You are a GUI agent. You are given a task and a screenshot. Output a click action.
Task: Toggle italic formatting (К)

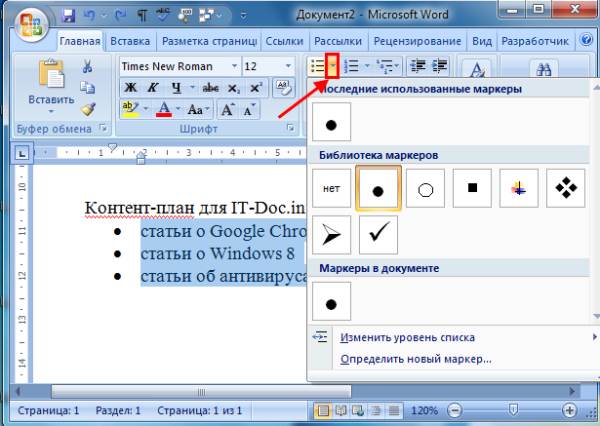[x=150, y=88]
